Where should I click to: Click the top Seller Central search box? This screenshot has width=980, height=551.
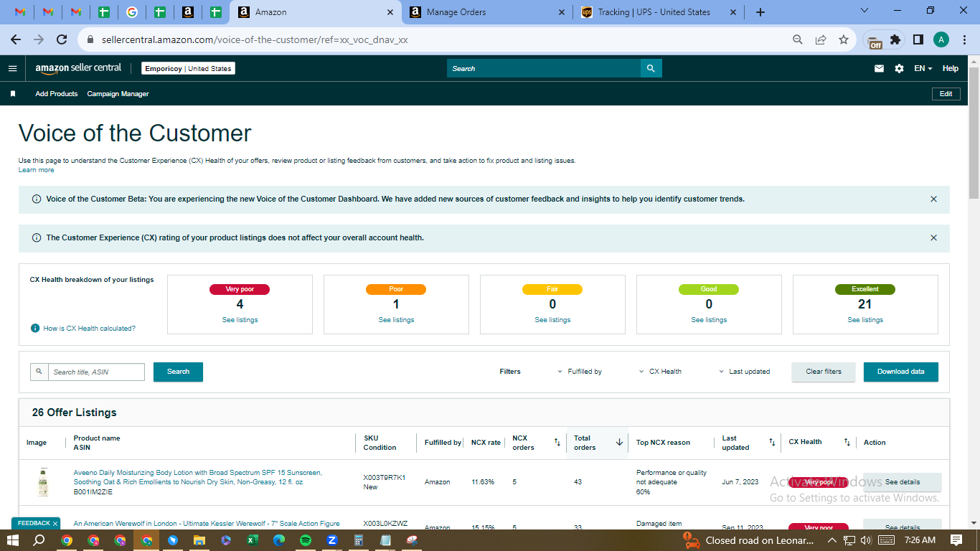pos(544,68)
